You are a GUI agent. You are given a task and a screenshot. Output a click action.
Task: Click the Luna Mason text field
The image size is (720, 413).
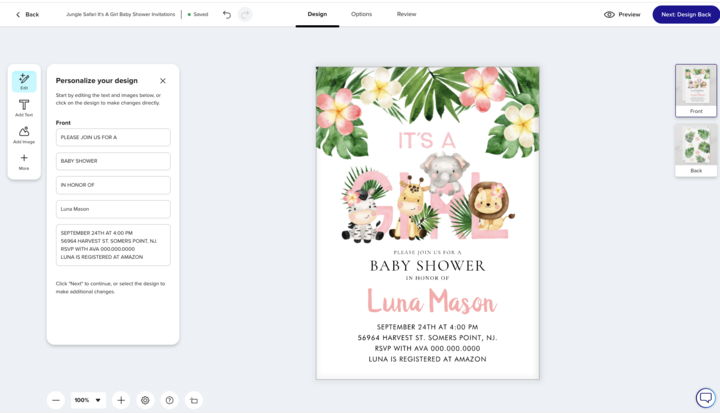pyautogui.click(x=113, y=209)
